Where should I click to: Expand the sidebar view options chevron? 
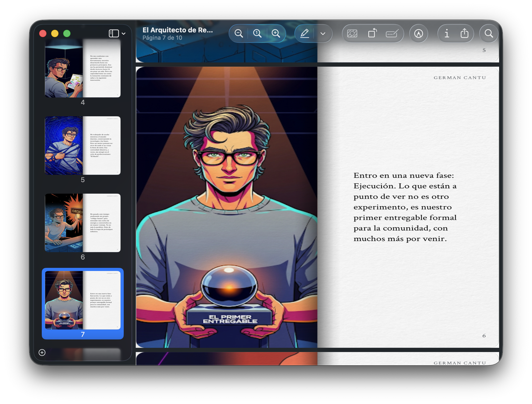pos(124,33)
